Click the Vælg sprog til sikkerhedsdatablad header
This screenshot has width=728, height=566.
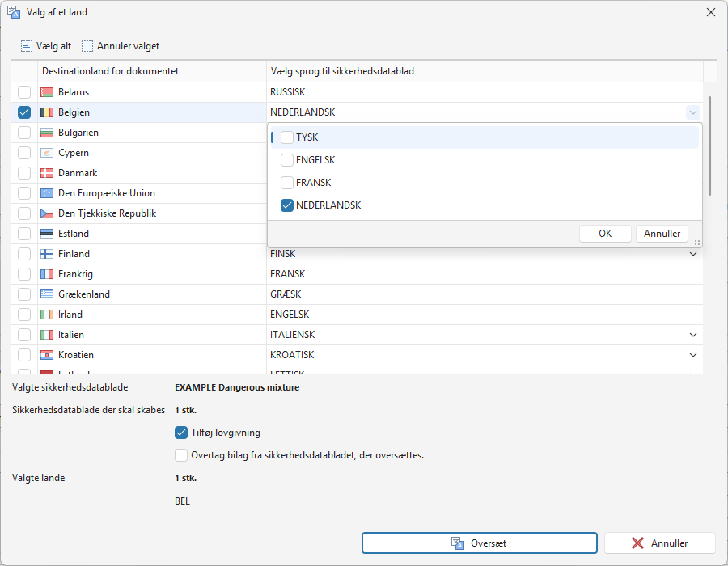pyautogui.click(x=485, y=71)
